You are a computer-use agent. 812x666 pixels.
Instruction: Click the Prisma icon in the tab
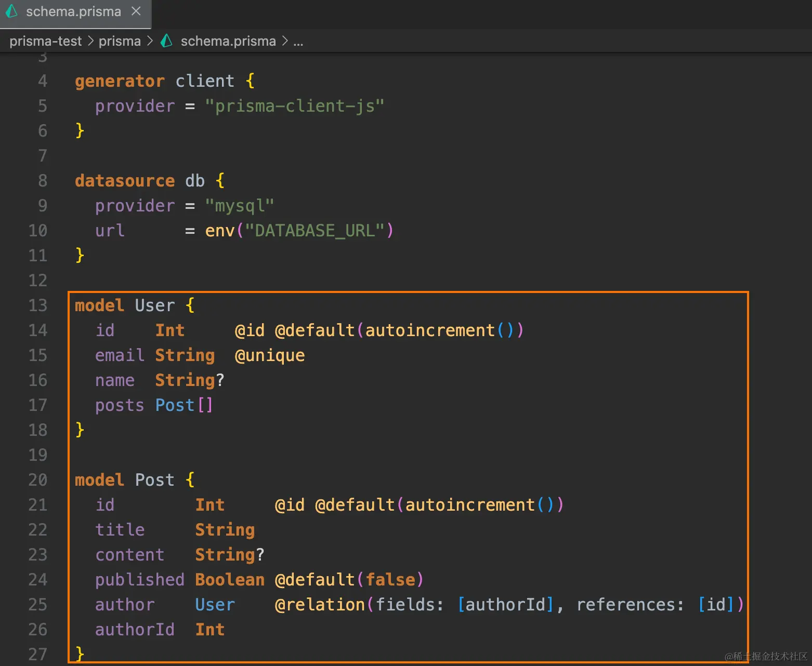[x=11, y=11]
